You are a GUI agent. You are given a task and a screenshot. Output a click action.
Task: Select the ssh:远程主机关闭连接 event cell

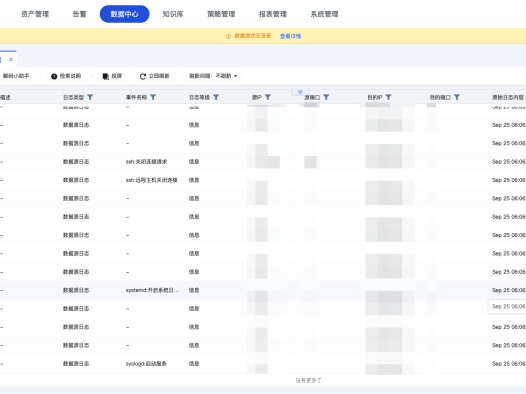click(151, 180)
